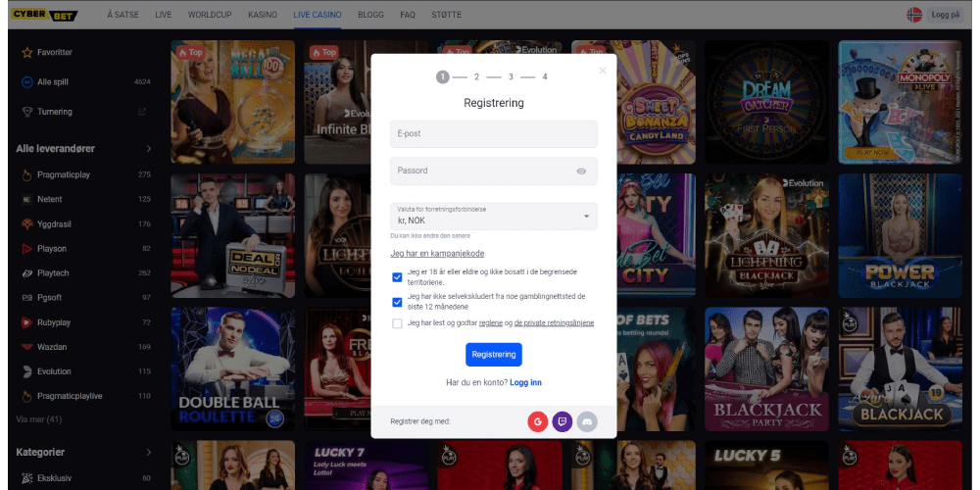
Task: Sign up with the Twitch icon
Action: pyautogui.click(x=563, y=421)
